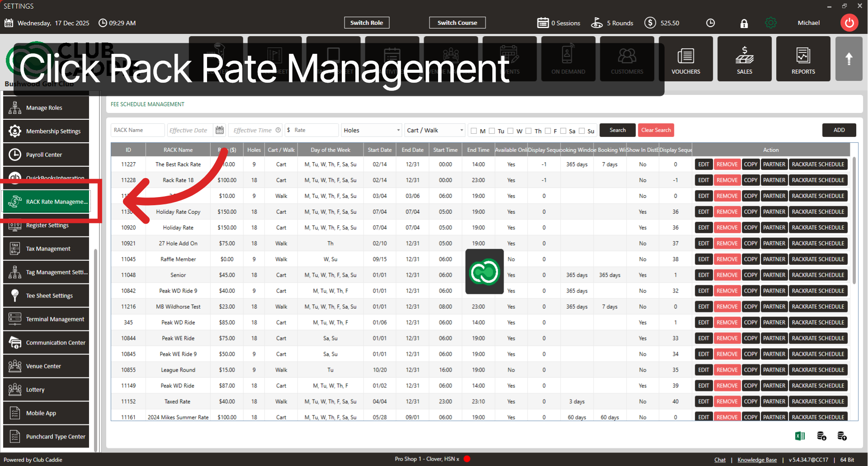Check the Monday (M) checkbox
This screenshot has height=466, width=868.
pyautogui.click(x=474, y=131)
